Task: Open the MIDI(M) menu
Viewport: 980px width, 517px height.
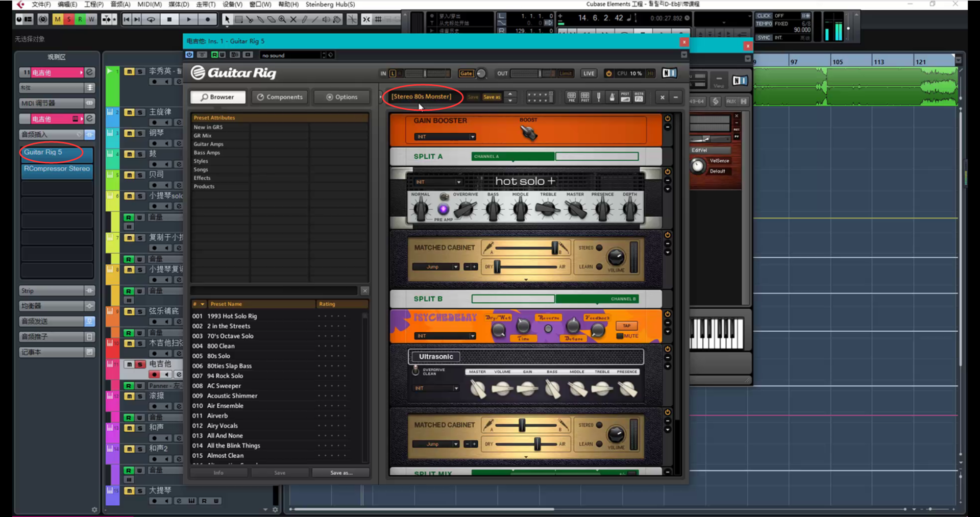Action: 150,4
